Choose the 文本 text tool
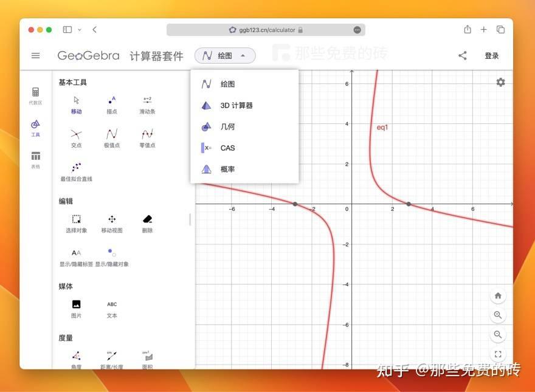Image resolution: width=535 pixels, height=392 pixels. click(x=111, y=307)
